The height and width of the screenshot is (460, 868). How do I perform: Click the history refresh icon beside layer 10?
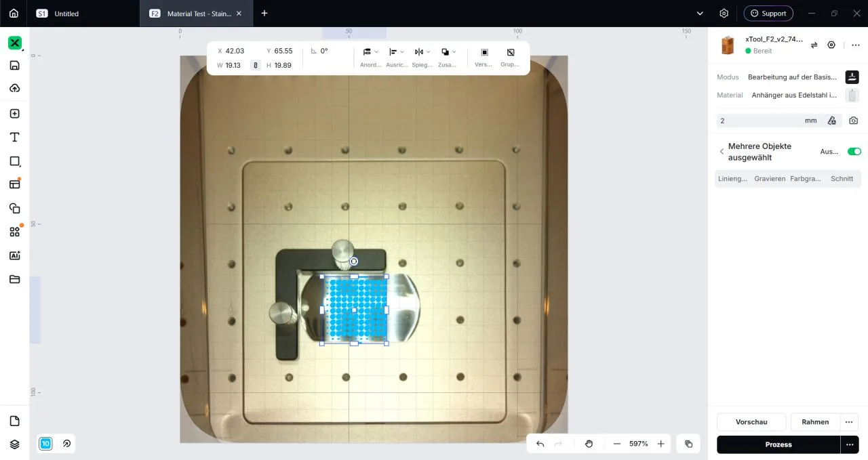pos(66,444)
